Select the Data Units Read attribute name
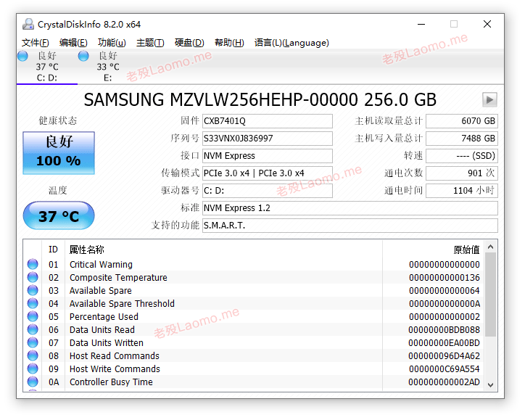The width and height of the screenshot is (525, 420). tap(102, 330)
